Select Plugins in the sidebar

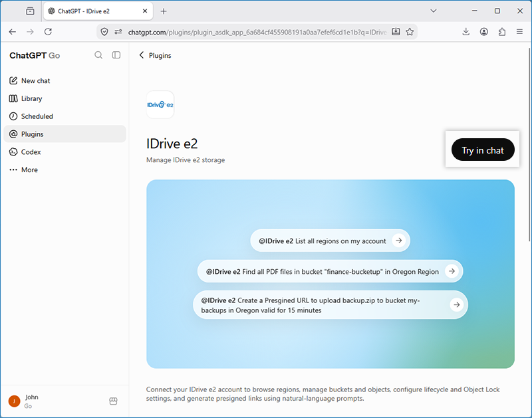point(65,134)
